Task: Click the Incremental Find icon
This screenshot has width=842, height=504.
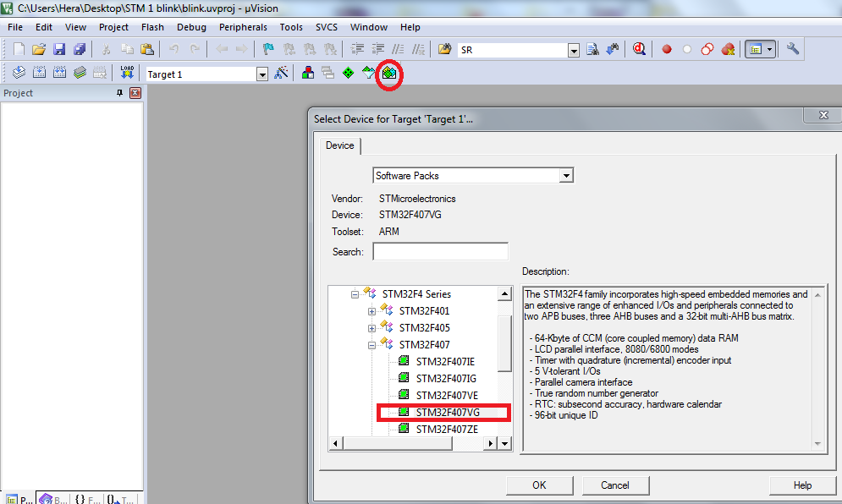Action: [613, 49]
